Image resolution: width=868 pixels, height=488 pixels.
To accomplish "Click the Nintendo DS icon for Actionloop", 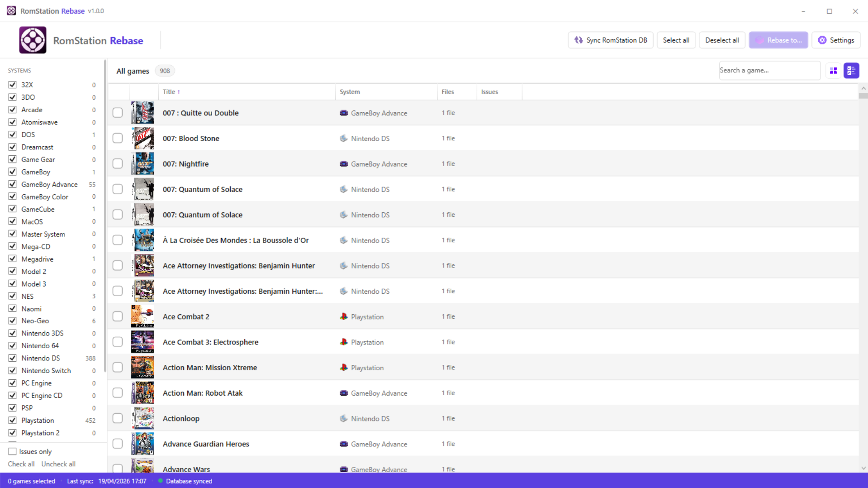I will (x=344, y=419).
